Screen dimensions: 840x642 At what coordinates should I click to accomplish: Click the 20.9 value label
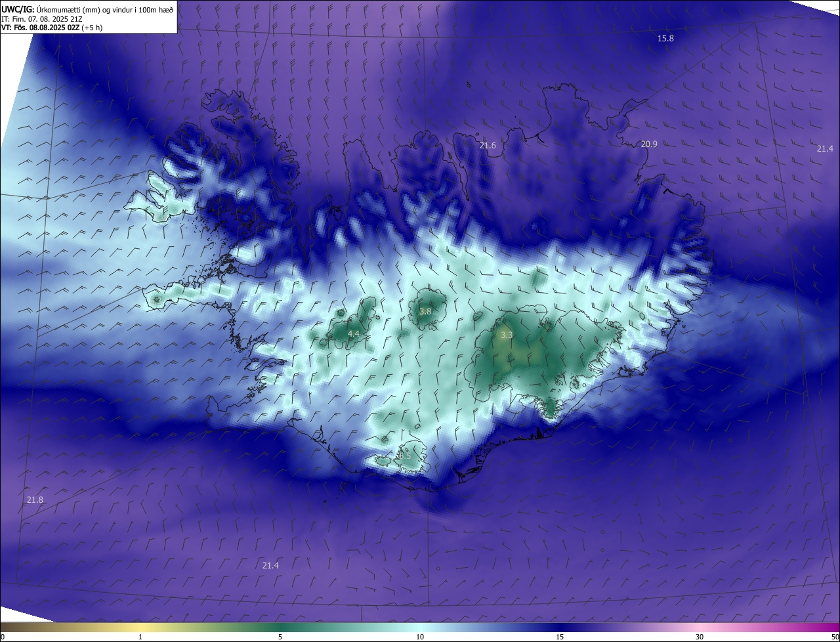coord(649,144)
